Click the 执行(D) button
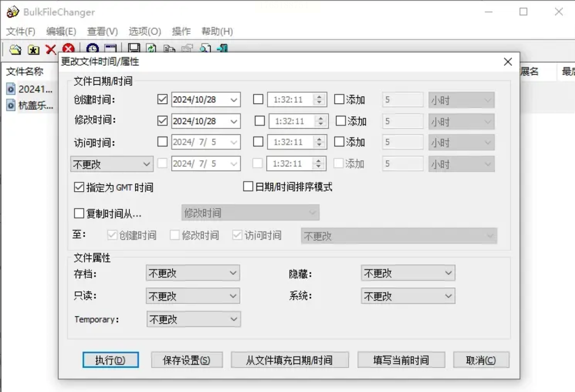 (x=110, y=360)
